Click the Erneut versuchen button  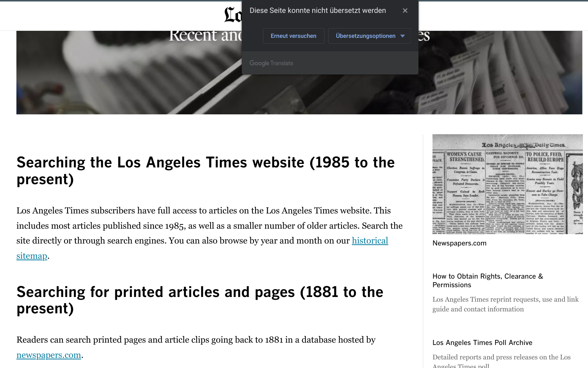click(293, 36)
